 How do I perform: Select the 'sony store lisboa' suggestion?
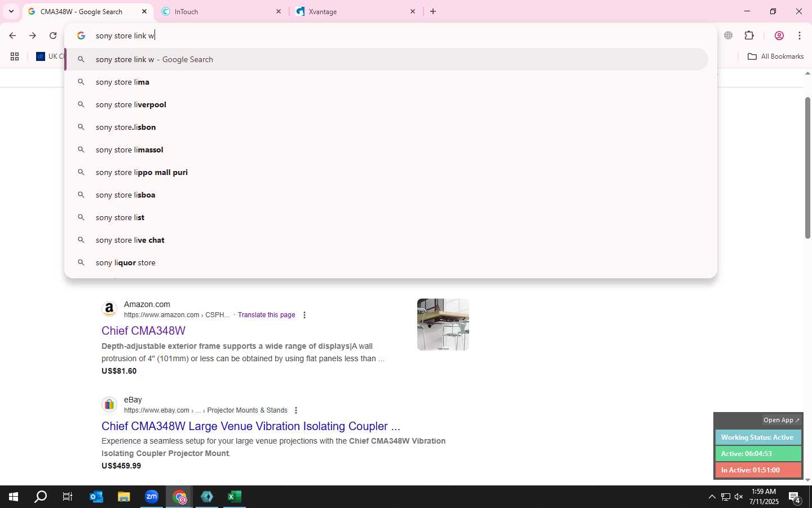[x=386, y=195]
